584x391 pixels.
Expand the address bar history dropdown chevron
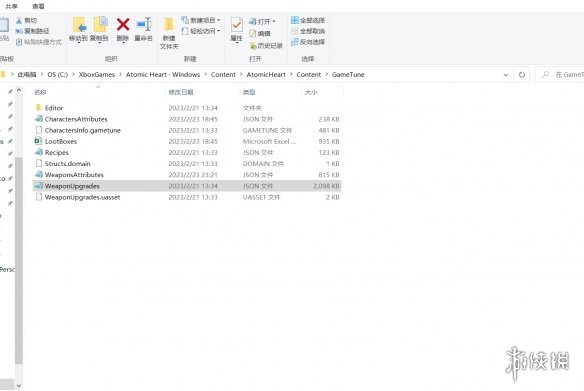505,74
